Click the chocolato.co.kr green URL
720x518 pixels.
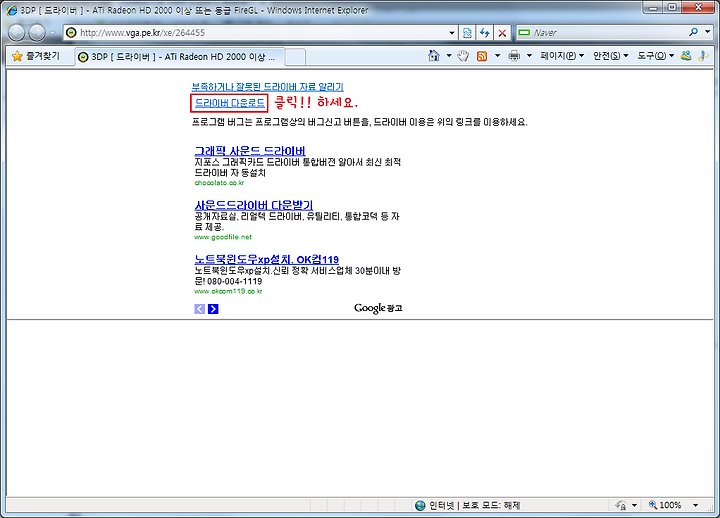tap(219, 183)
